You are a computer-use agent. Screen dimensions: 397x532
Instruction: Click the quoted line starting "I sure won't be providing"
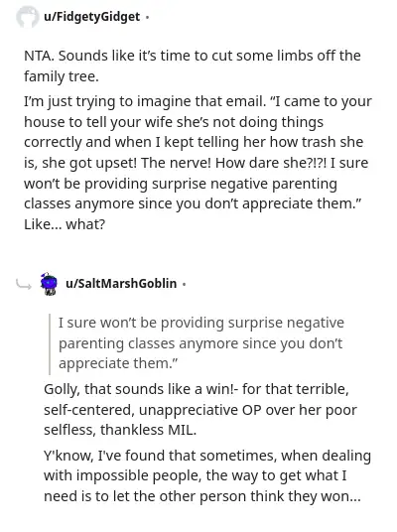(201, 323)
